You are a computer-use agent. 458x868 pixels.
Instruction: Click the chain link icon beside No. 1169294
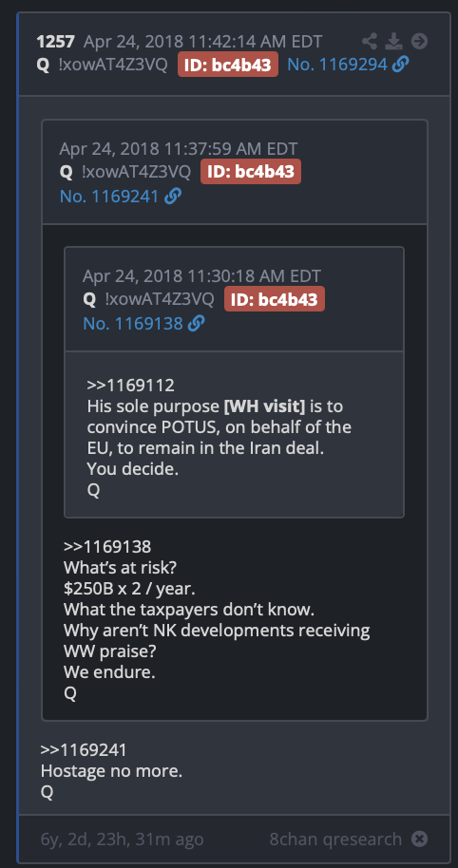pos(400,65)
